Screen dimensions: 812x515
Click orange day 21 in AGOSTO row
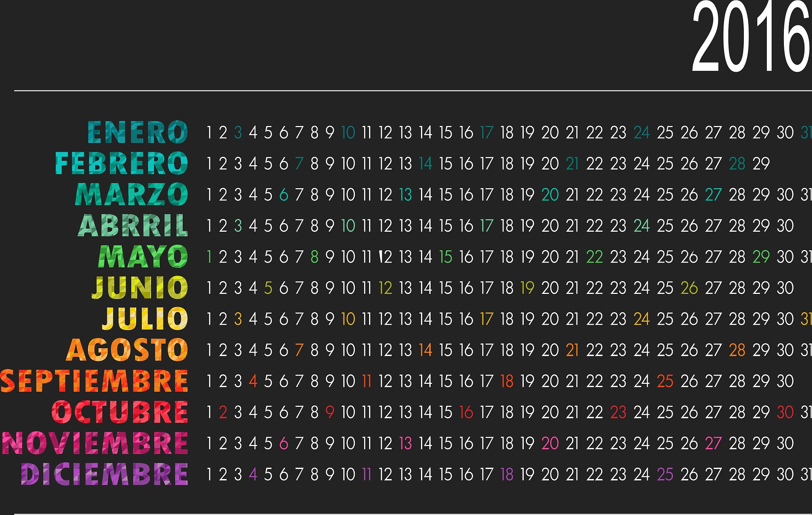pyautogui.click(x=572, y=350)
